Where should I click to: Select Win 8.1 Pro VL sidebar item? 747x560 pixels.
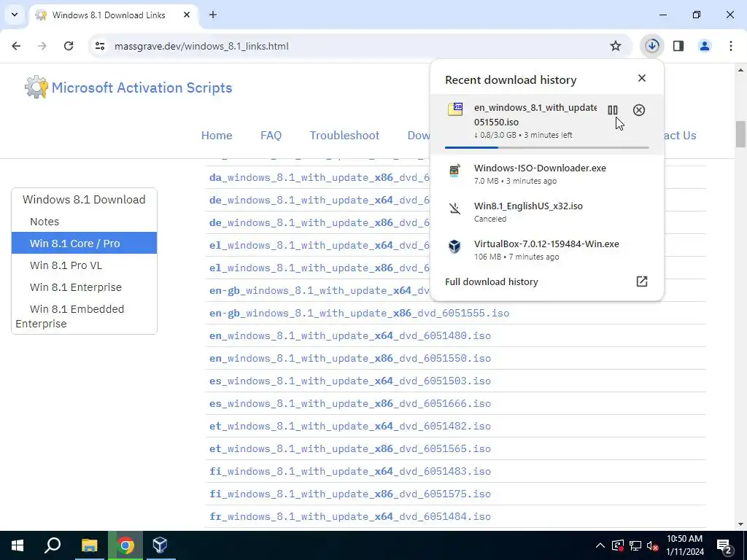coord(84,265)
